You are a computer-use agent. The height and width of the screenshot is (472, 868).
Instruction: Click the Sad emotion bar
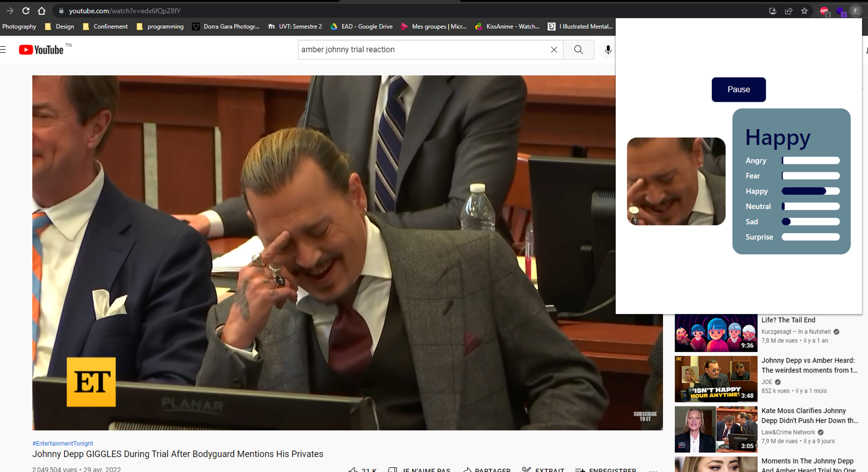point(811,222)
